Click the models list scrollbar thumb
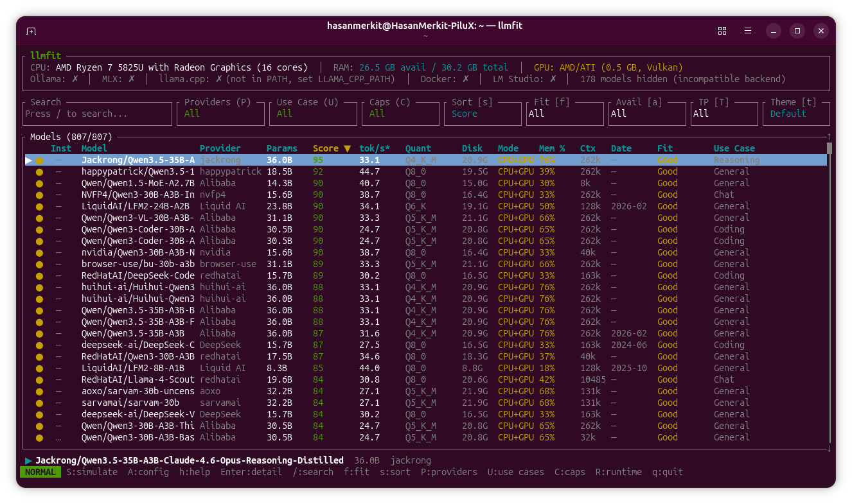The width and height of the screenshot is (852, 504). tap(830, 148)
